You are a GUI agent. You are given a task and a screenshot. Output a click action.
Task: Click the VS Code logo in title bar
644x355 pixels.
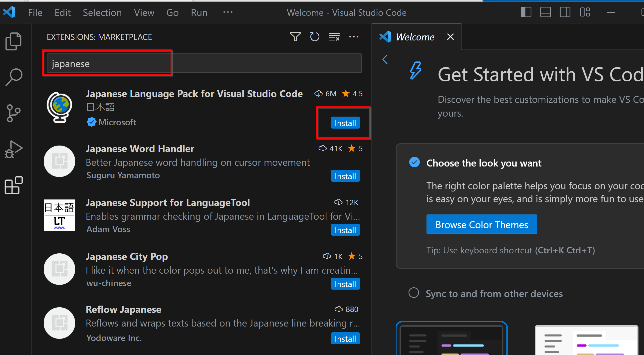tap(9, 12)
